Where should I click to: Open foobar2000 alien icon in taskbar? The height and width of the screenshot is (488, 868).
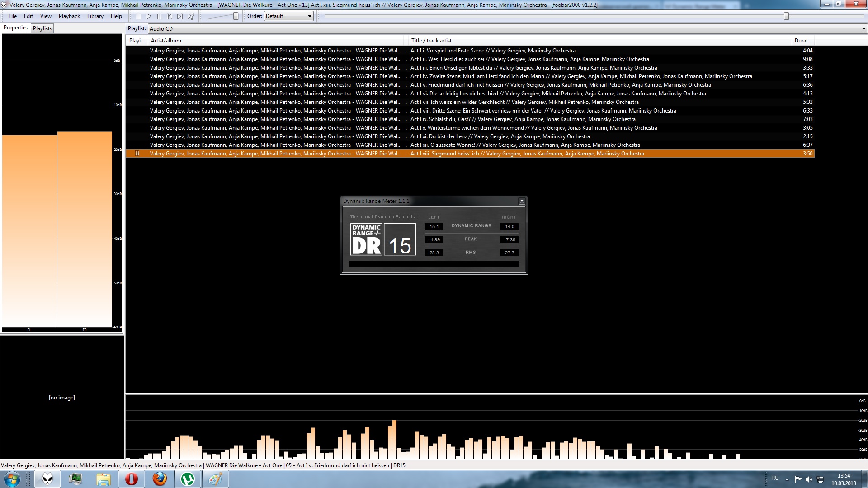click(x=47, y=479)
